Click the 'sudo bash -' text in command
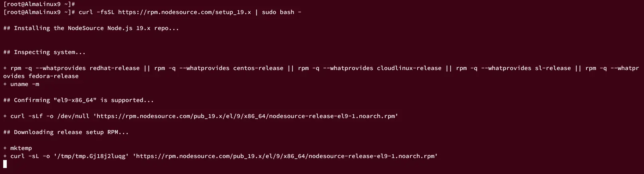 point(281,12)
